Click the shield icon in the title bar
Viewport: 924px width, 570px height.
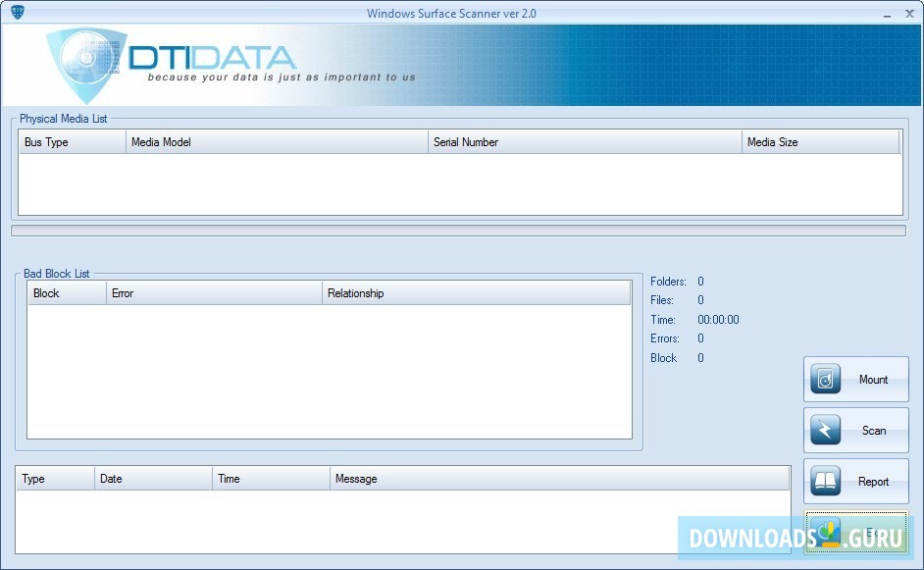click(20, 13)
